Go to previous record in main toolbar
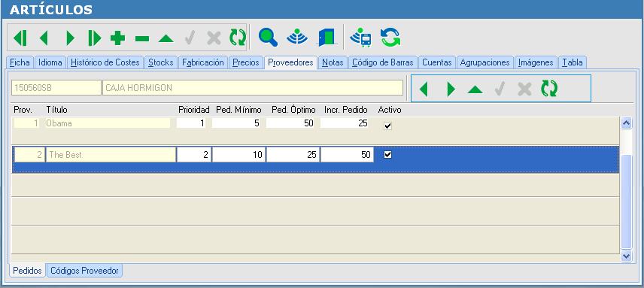644x288 pixels. tap(44, 38)
